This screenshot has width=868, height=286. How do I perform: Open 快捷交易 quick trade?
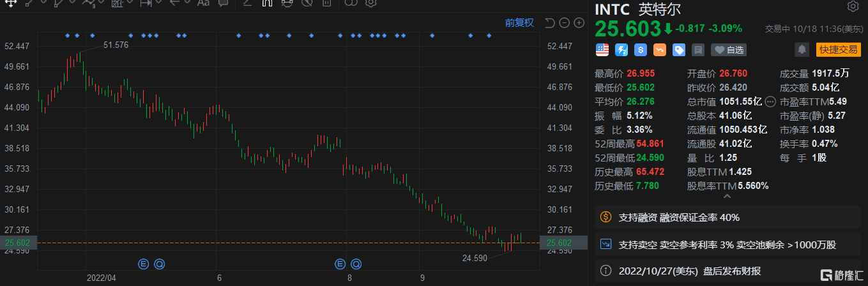[838, 49]
